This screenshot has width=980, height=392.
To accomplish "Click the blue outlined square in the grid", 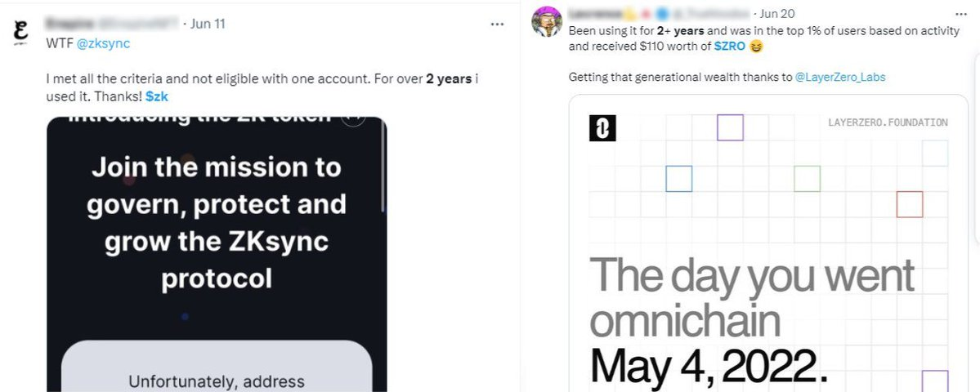I will [678, 179].
